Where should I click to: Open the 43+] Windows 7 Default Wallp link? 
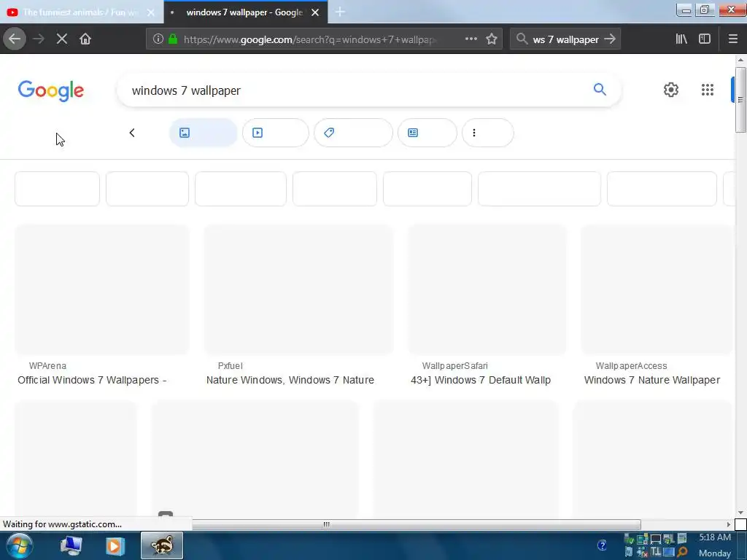pyautogui.click(x=481, y=380)
